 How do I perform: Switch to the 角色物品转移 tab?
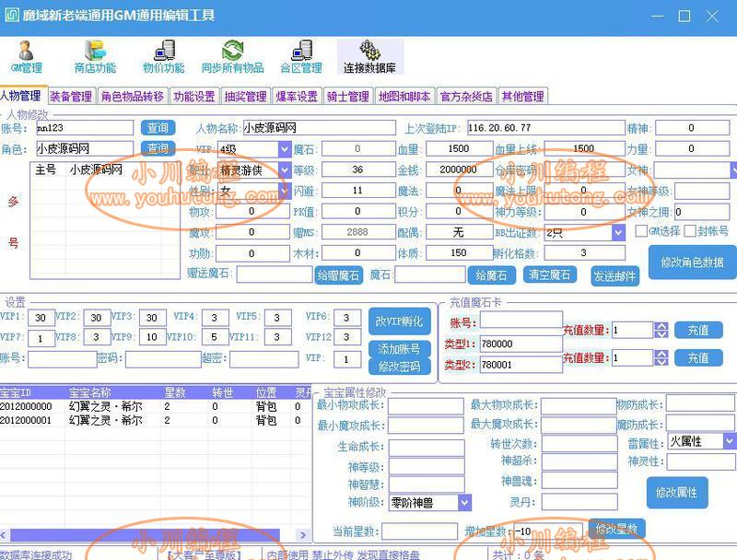tap(132, 97)
